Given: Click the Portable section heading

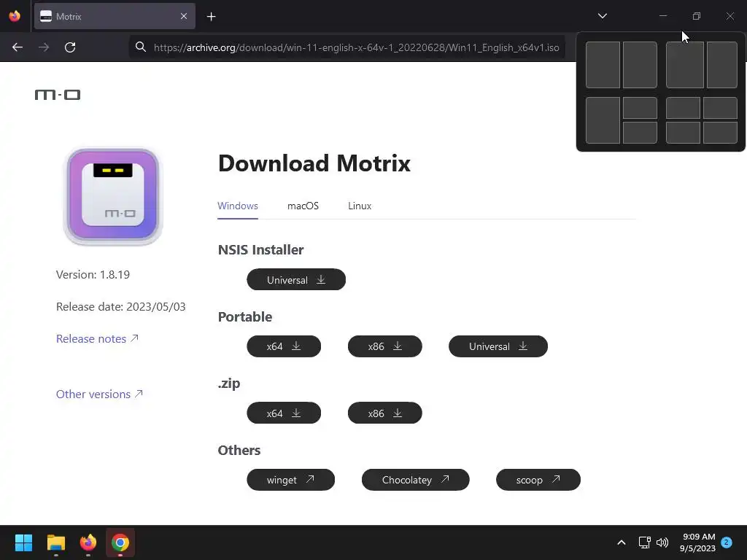Looking at the screenshot, I should (245, 316).
